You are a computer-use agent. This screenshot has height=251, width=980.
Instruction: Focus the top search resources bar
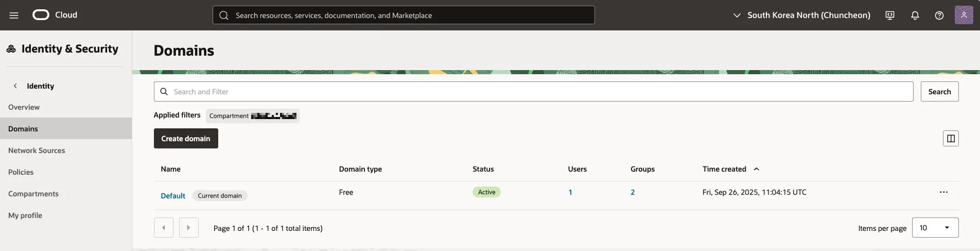(x=404, y=15)
